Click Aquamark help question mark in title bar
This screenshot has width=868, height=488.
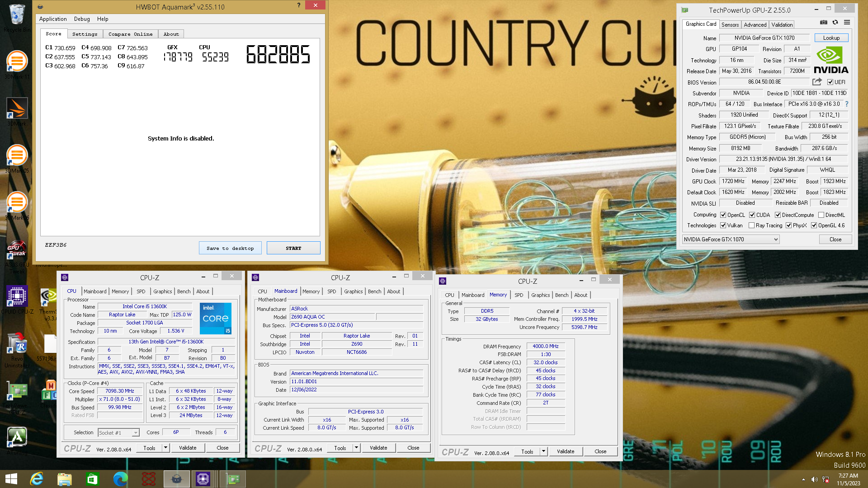tap(298, 5)
